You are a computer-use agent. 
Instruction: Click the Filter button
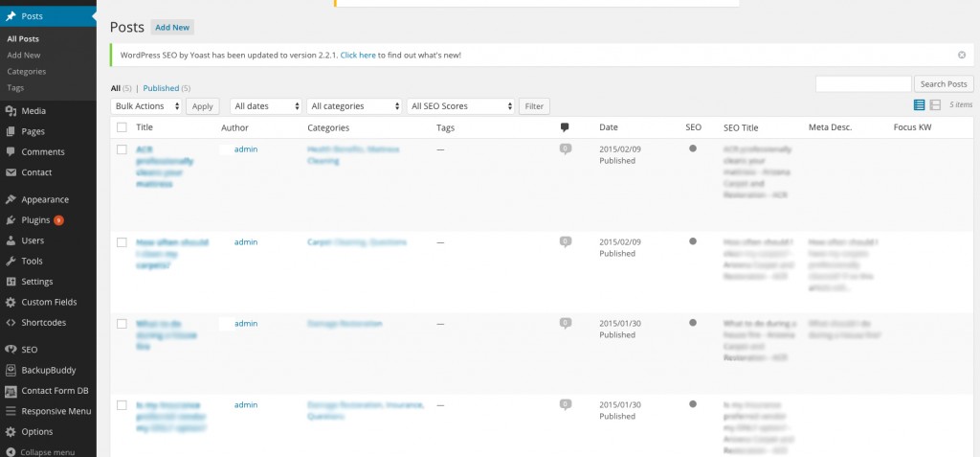[534, 106]
